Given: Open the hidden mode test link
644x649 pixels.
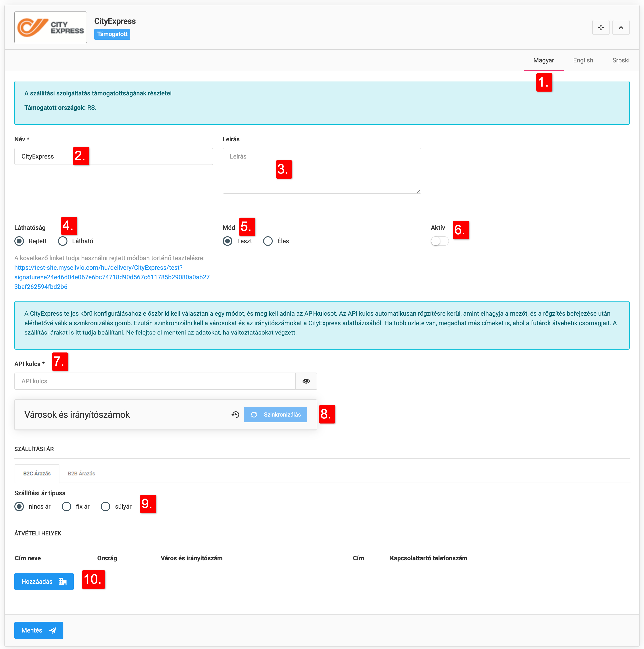Looking at the screenshot, I should pyautogui.click(x=112, y=277).
